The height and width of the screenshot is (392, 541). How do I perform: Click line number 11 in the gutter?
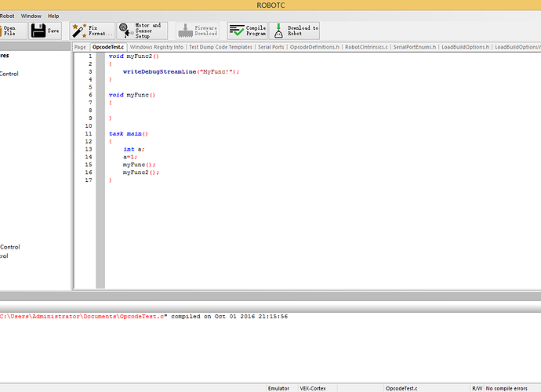(x=89, y=134)
